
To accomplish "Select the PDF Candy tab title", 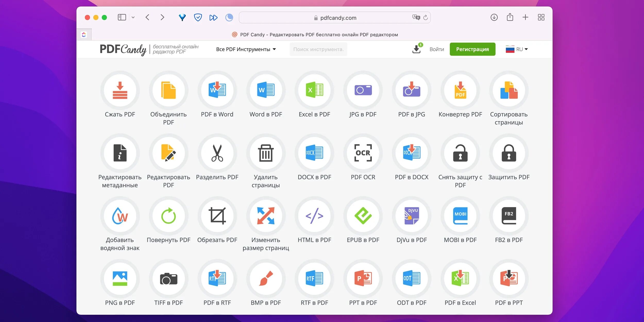I will pos(315,35).
